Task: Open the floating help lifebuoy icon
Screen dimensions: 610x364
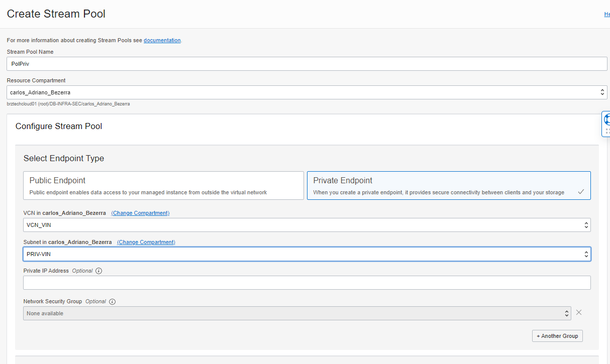Action: (x=606, y=119)
